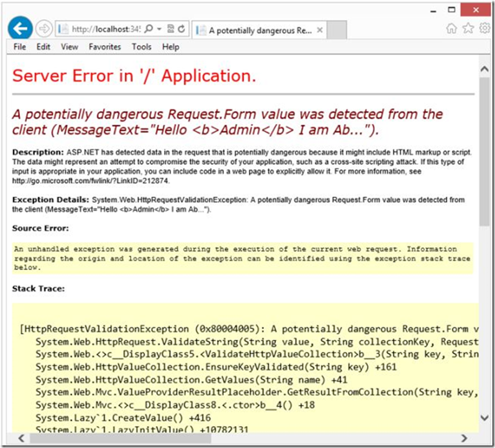
Task: Click 'System.Web.HttpRequest.ValidateString' stack line
Action: (257, 341)
